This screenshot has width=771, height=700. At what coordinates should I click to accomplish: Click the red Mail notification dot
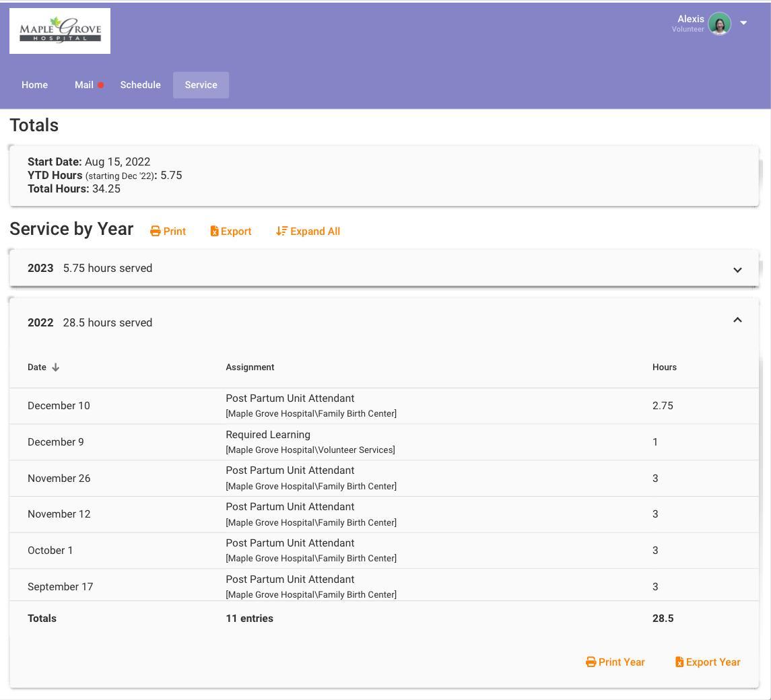[101, 85]
